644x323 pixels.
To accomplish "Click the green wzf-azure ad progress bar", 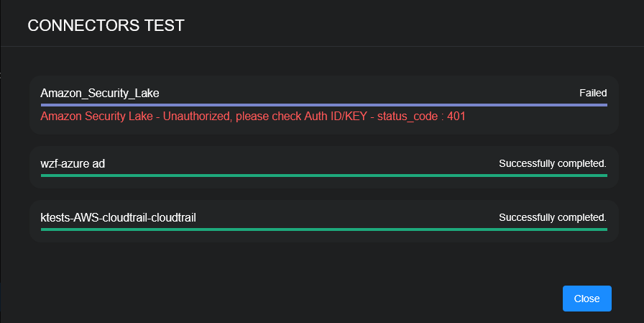I will (323, 176).
